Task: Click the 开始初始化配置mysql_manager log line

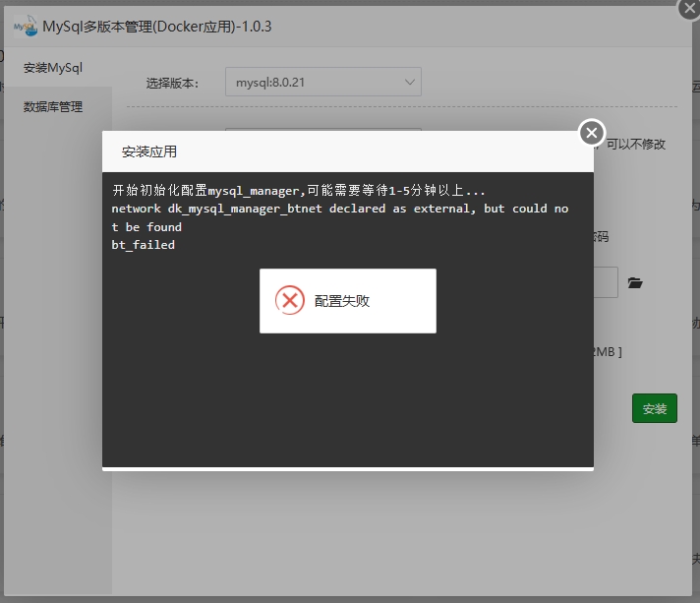Action: 299,191
